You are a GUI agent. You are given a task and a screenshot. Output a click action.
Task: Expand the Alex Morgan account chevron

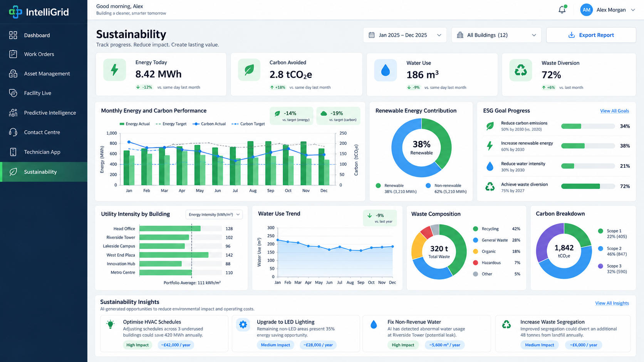[633, 10]
